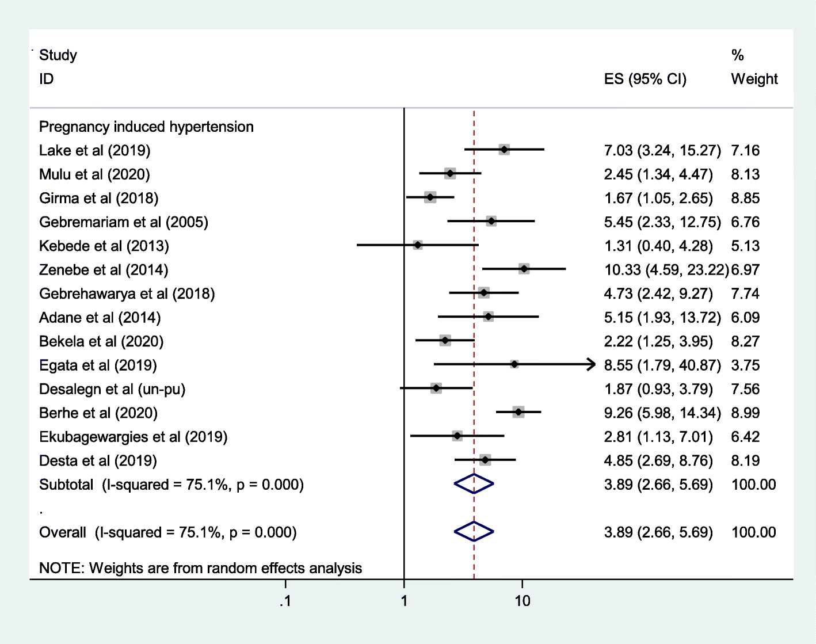The image size is (816, 644).
Task: Click the Desalegn et al point estimate marker
Action: (x=436, y=388)
